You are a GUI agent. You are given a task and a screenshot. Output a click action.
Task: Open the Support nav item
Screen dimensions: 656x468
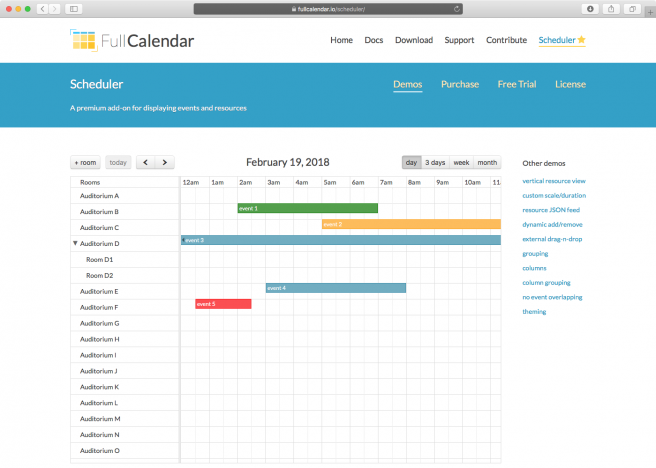coord(459,40)
